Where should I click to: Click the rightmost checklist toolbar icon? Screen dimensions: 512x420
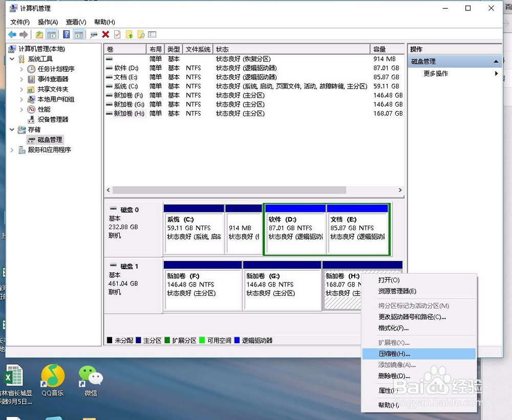pos(152,34)
